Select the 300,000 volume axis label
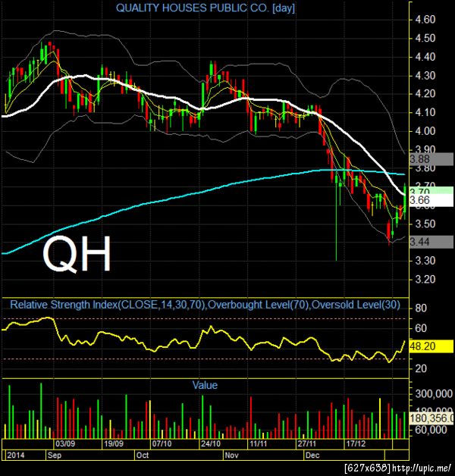 click(434, 394)
